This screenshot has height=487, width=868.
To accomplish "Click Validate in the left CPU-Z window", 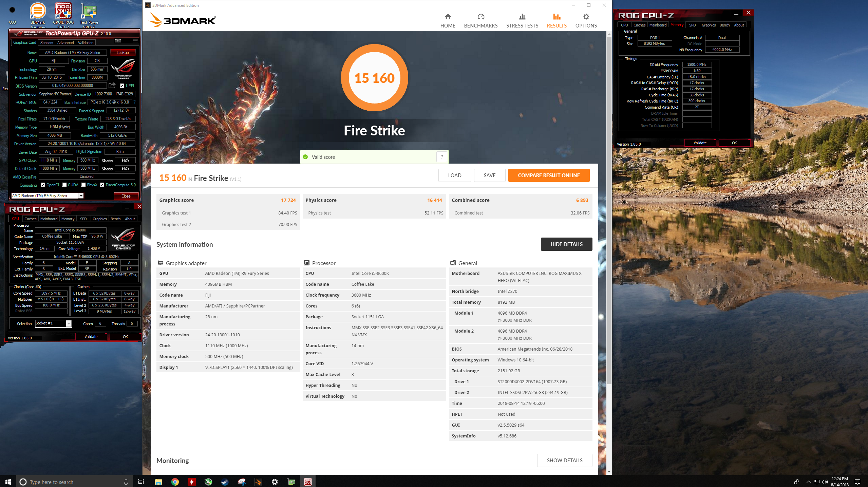I will click(x=91, y=337).
